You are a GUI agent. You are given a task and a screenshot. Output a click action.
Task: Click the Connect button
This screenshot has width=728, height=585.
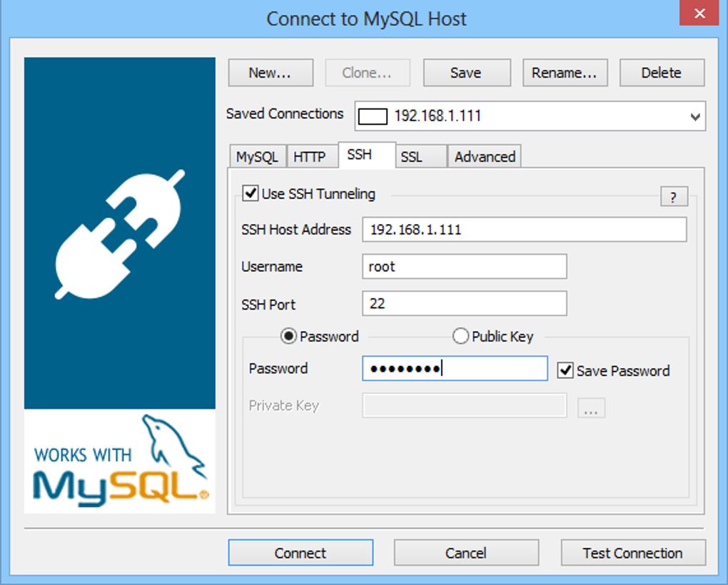pos(300,553)
